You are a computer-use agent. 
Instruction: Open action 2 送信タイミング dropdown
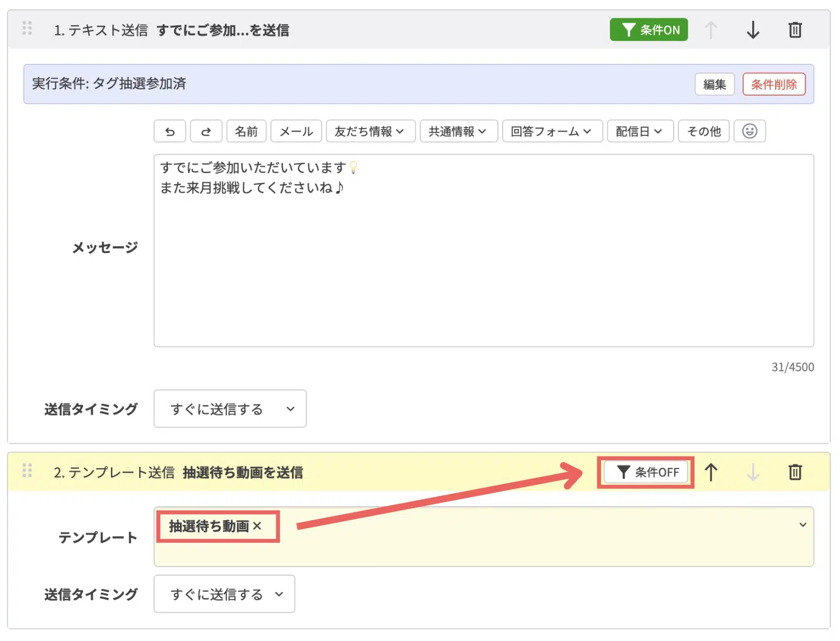[x=224, y=594]
